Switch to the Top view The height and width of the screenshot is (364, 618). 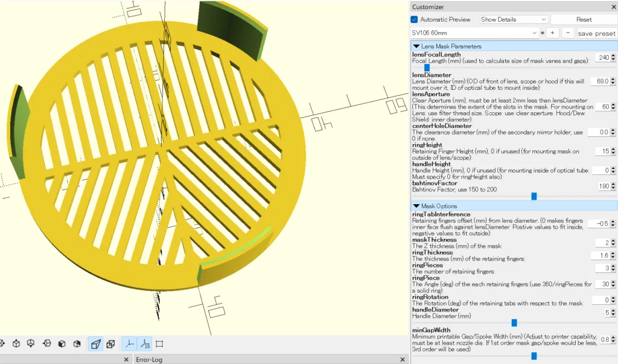[x=16, y=344]
